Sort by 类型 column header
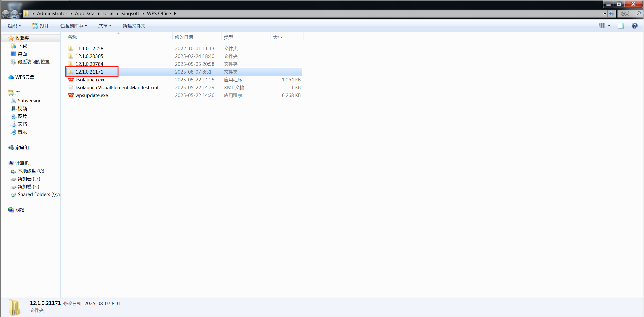644x317 pixels. (229, 37)
